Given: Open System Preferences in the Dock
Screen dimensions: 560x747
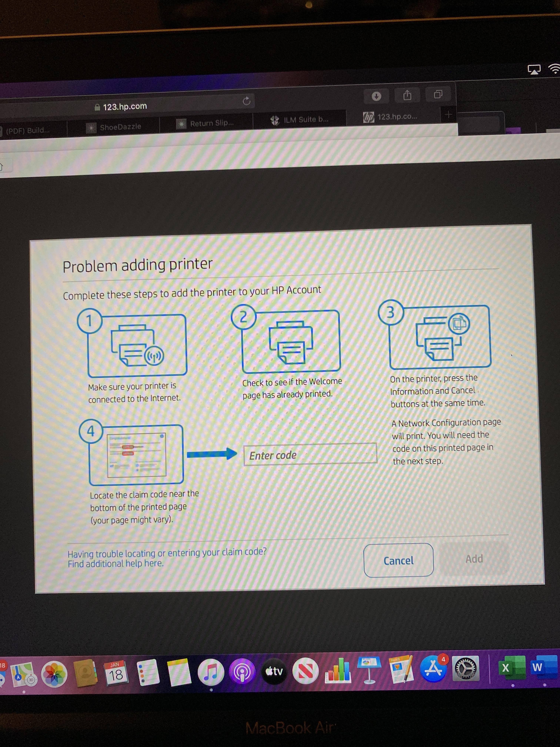Looking at the screenshot, I should (x=466, y=668).
